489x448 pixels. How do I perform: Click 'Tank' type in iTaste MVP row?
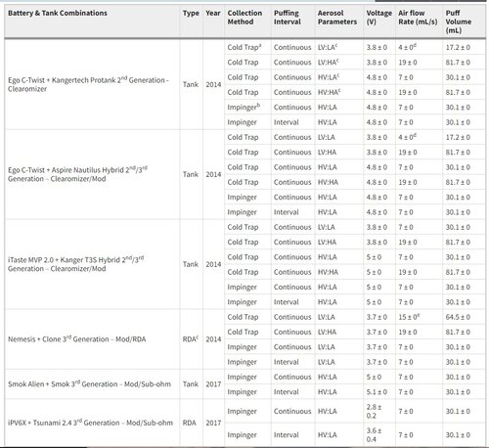191,264
